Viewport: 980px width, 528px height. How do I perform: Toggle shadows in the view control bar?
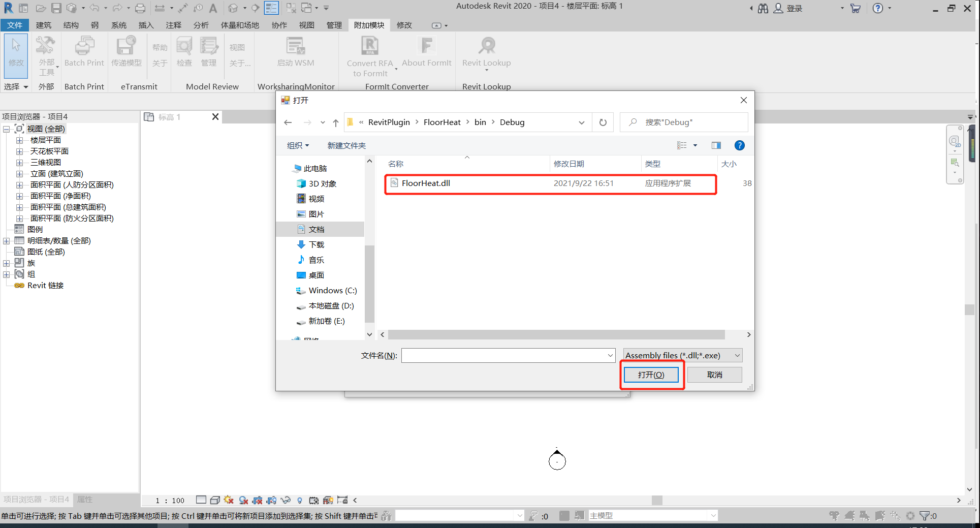[x=243, y=500]
